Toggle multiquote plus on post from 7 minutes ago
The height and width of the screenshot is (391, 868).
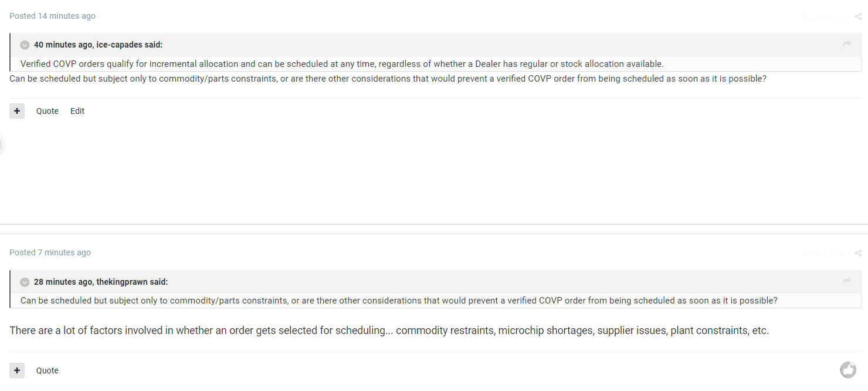(x=17, y=370)
